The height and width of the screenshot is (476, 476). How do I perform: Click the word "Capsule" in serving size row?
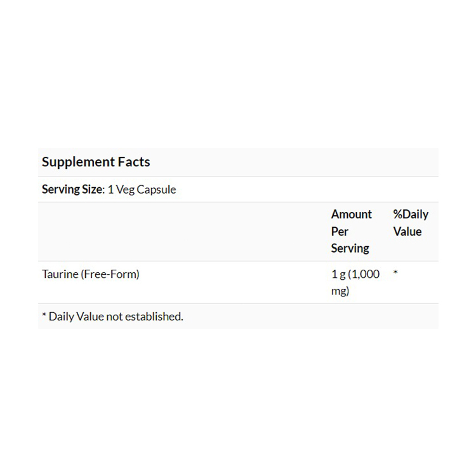tap(157, 189)
